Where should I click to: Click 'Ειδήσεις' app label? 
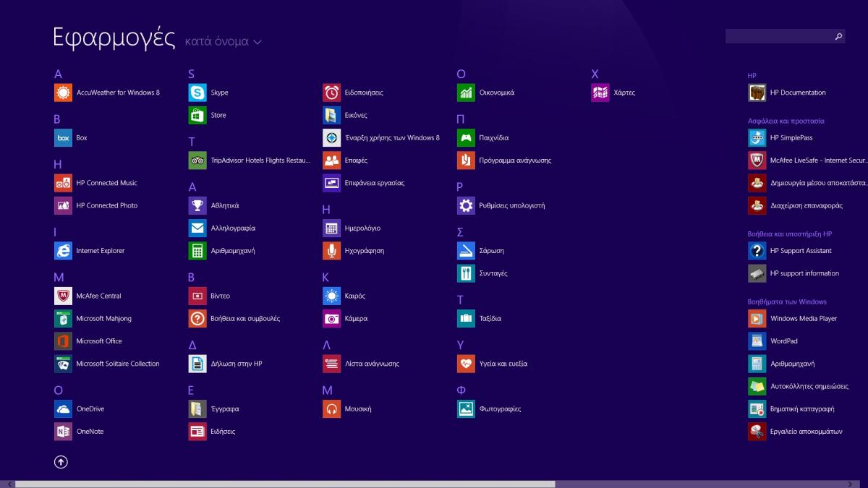[223, 432]
